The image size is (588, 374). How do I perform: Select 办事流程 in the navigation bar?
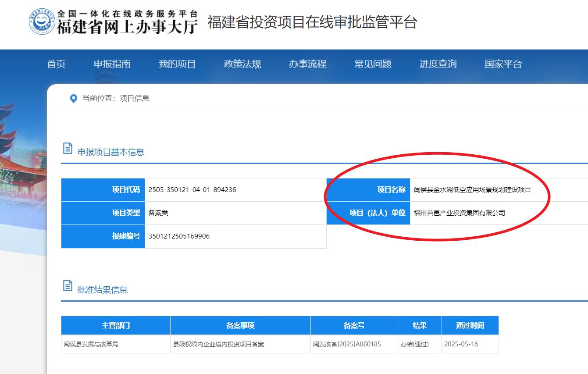308,64
